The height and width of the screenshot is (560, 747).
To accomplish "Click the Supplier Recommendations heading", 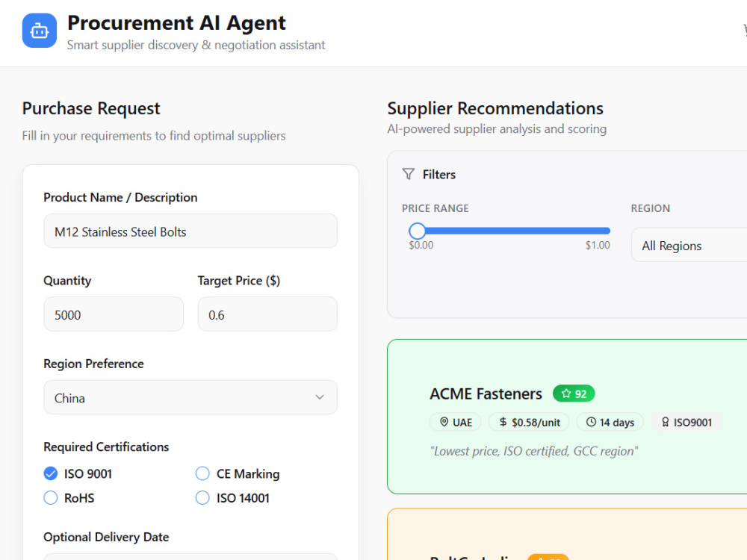I will tap(495, 108).
